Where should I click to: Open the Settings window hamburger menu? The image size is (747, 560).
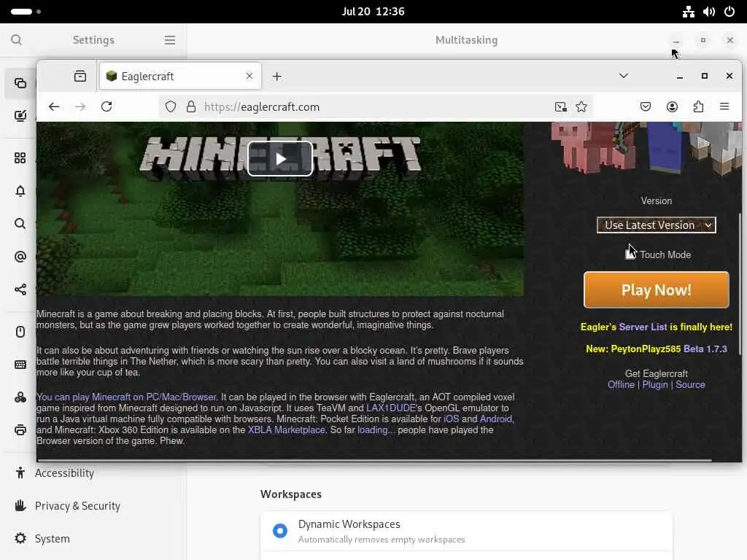(x=169, y=40)
